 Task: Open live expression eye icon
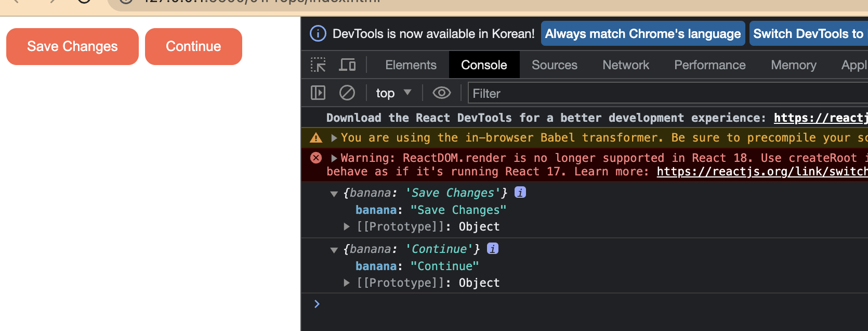tap(441, 93)
